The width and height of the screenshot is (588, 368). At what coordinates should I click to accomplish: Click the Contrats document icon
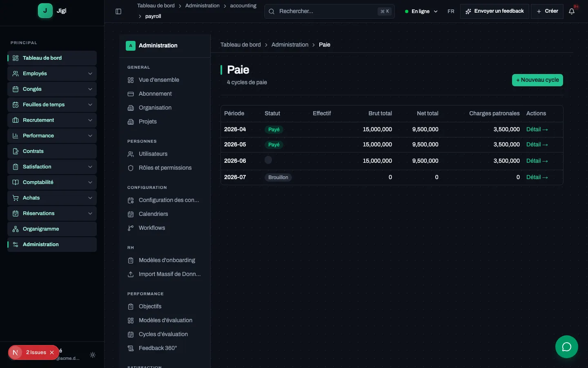click(16, 151)
